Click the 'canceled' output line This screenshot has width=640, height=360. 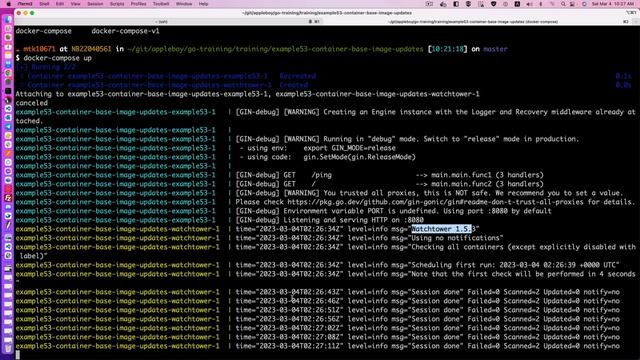pos(31,103)
